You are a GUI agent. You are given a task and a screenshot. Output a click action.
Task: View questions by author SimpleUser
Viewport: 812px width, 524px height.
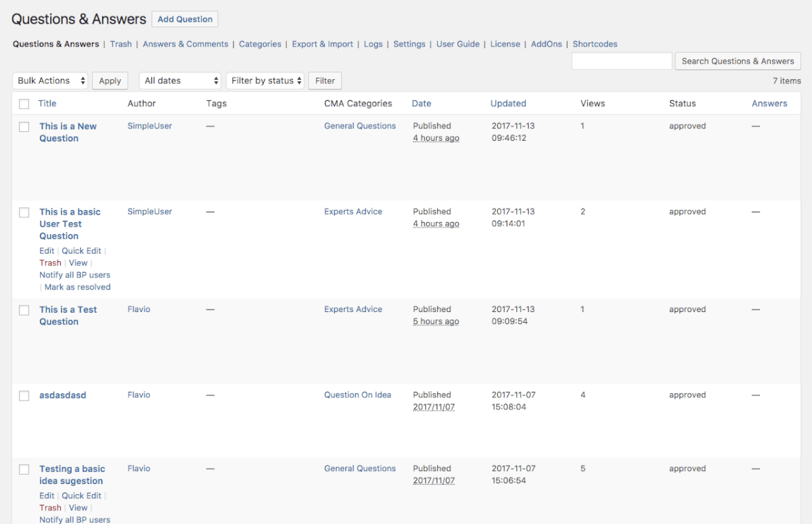(150, 126)
